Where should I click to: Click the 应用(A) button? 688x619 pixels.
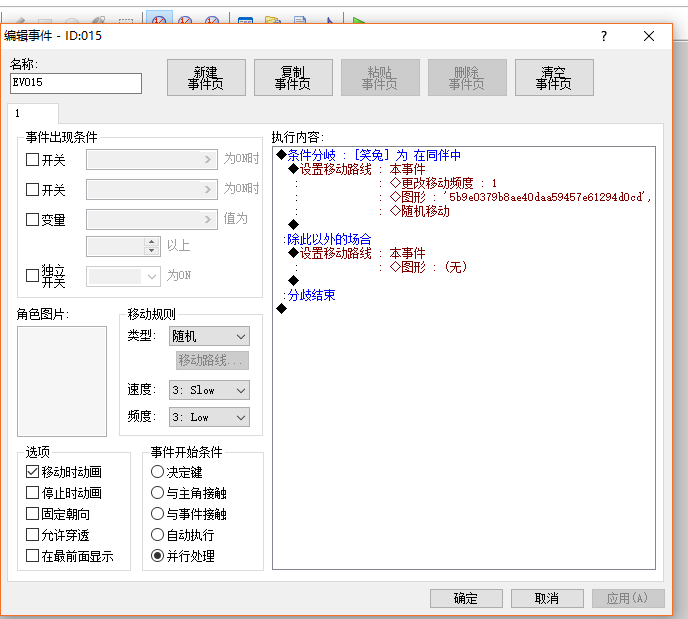pos(628,598)
